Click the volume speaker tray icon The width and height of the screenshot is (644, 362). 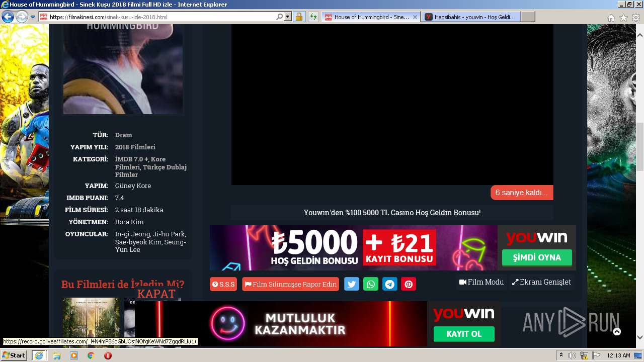pyautogui.click(x=572, y=355)
